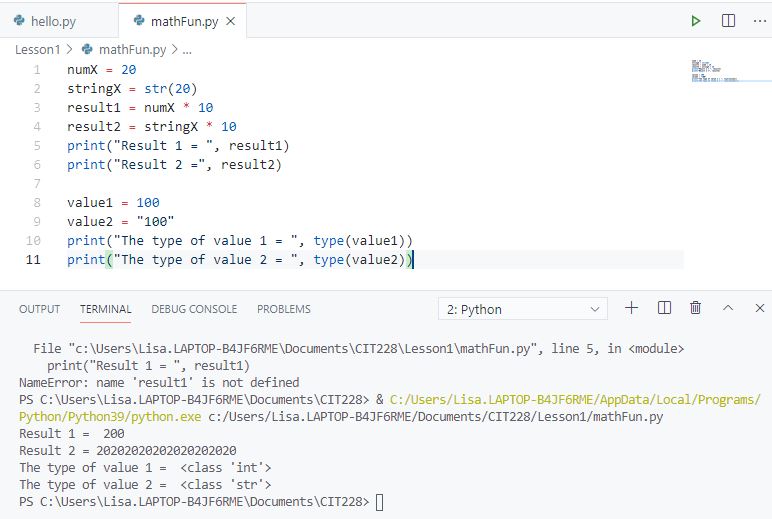Click the 'stringX = str(20)' code line
Image resolution: width=772 pixels, height=519 pixels.
[x=132, y=89]
